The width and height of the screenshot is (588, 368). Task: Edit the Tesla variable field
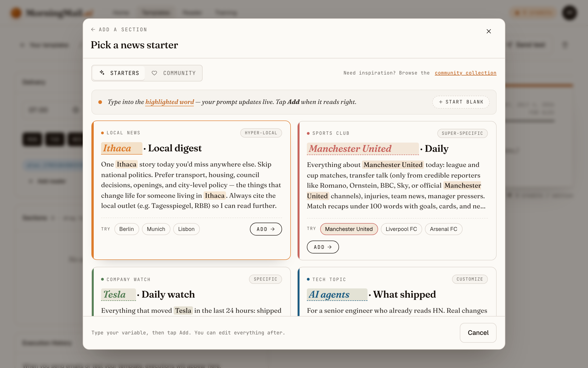[x=118, y=294]
